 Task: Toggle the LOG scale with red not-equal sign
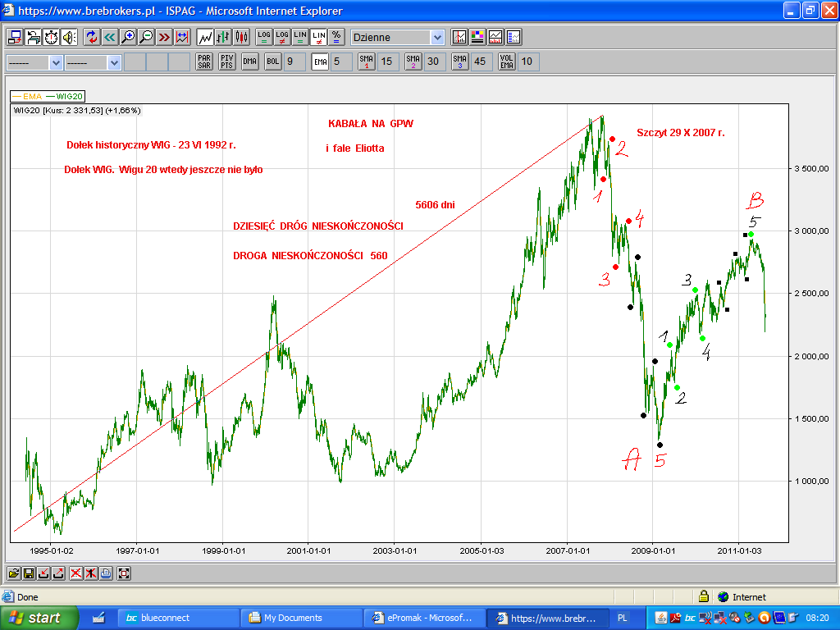[282, 37]
